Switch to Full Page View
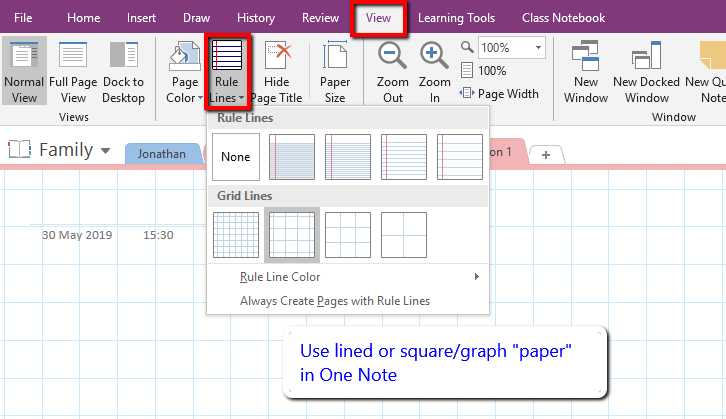 tap(73, 71)
